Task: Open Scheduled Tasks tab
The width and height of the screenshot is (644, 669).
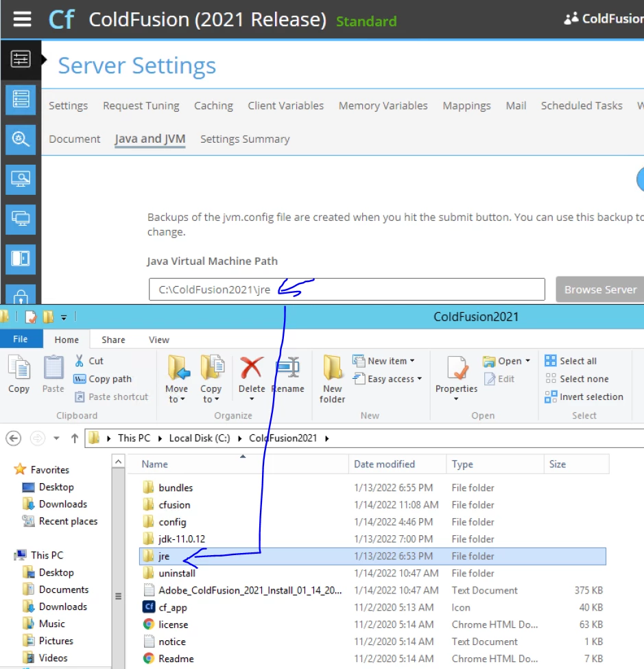Action: pos(582,106)
